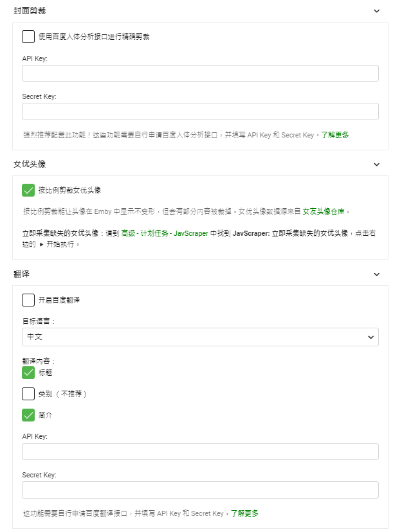Enable the 类别（不推荐） translation option
This screenshot has width=411, height=532.
[27, 394]
